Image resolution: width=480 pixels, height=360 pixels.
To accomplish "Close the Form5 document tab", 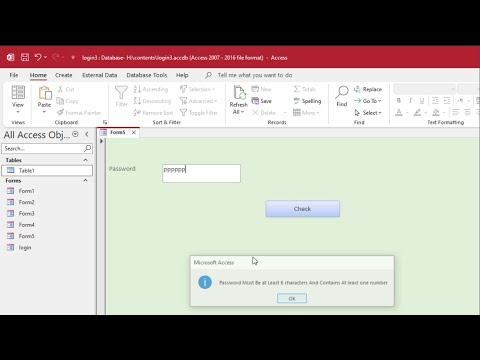I will (x=134, y=132).
